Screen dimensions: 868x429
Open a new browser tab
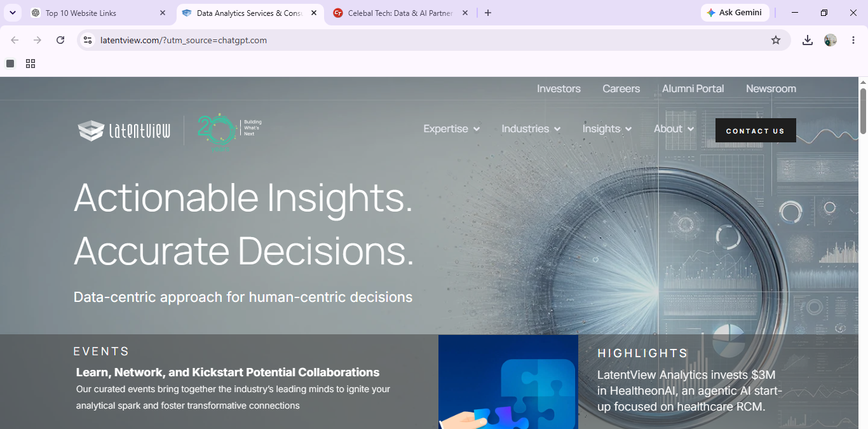pos(488,13)
